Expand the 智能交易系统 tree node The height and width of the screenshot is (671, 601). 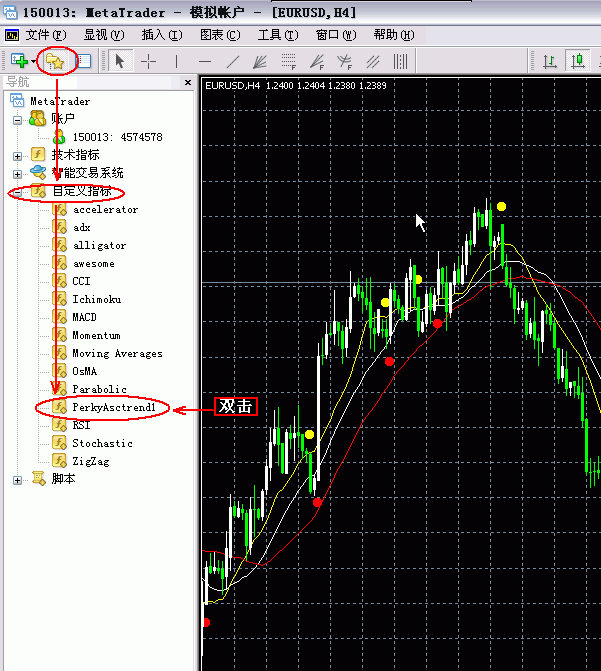17,174
